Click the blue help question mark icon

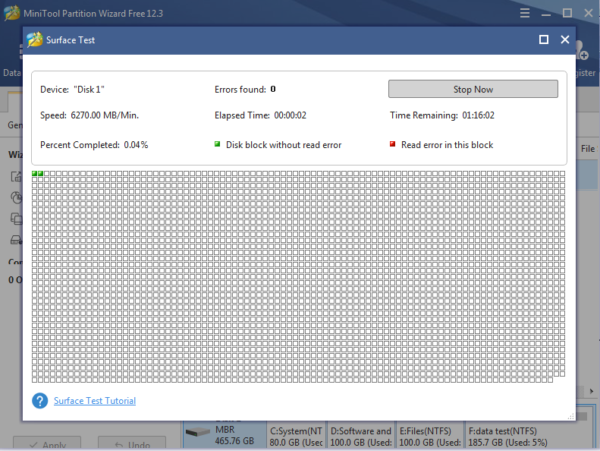click(x=40, y=401)
